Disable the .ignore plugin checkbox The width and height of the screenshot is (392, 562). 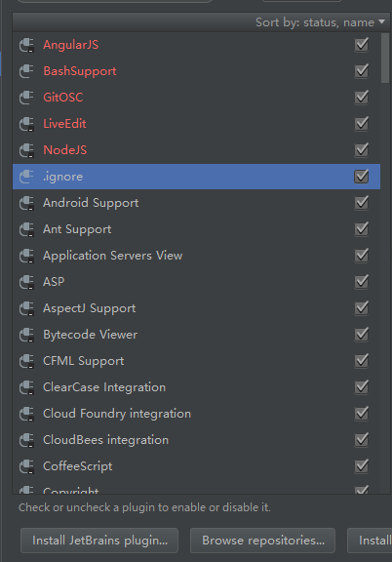click(361, 176)
